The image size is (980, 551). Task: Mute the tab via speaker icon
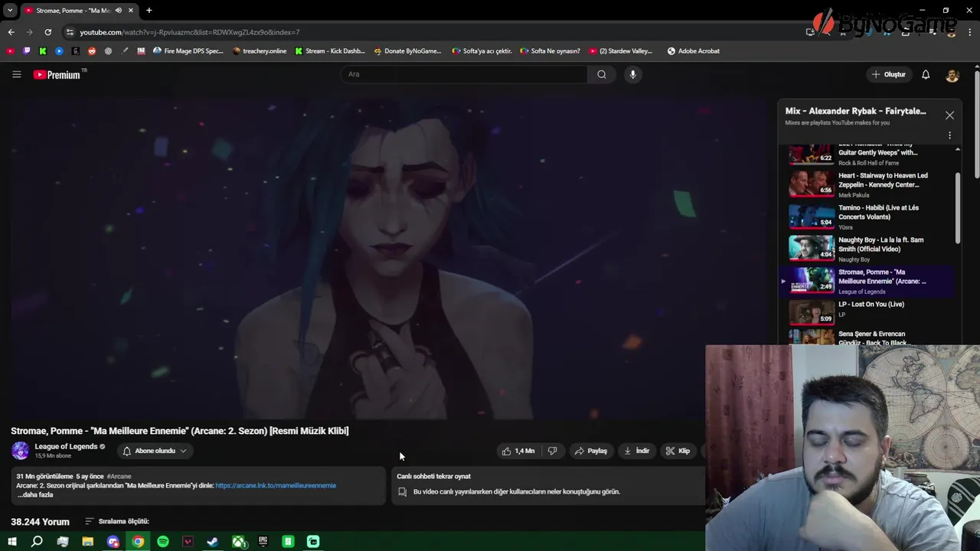tap(118, 10)
